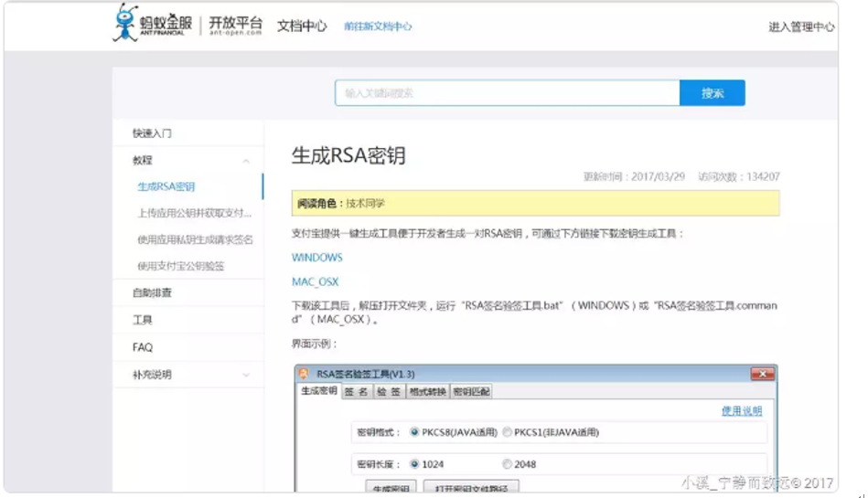Click the keyword search input field
The height and width of the screenshot is (498, 868).
[507, 93]
